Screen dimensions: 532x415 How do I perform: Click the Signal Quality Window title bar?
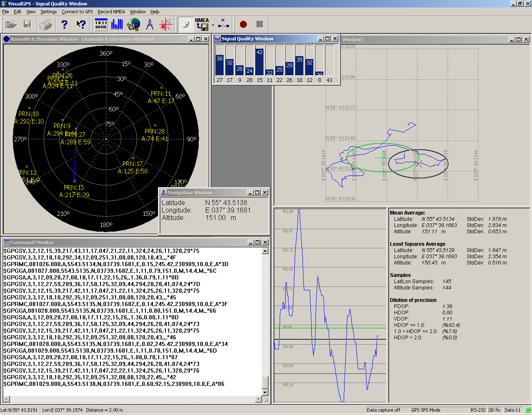pyautogui.click(x=266, y=39)
